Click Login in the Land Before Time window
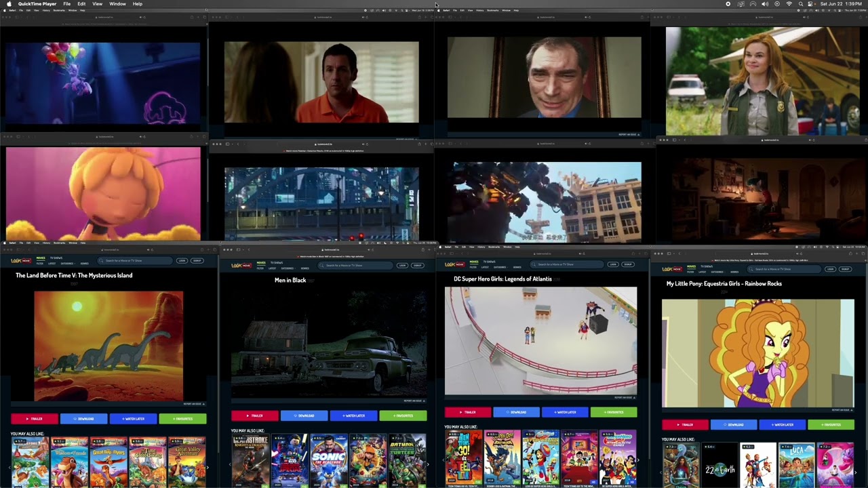 click(182, 261)
